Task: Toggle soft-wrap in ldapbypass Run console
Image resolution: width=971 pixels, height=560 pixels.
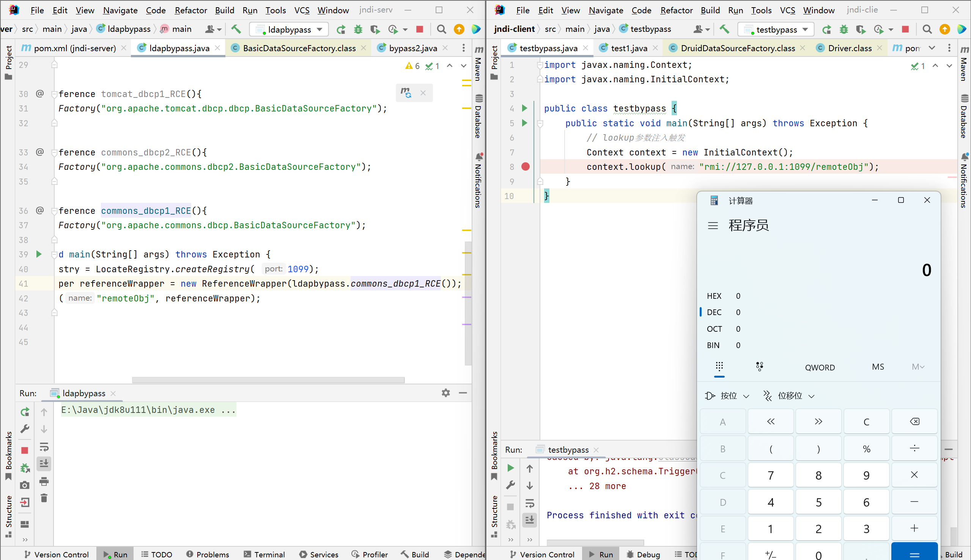Action: 44,447
